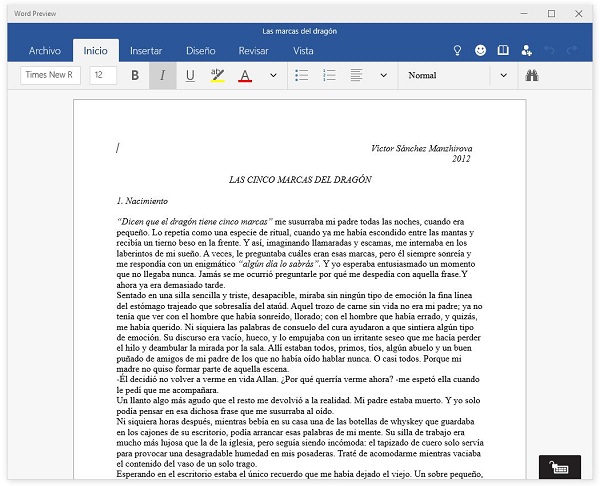The image size is (600, 486).
Task: Maximize the Word Preview window
Action: click(551, 14)
